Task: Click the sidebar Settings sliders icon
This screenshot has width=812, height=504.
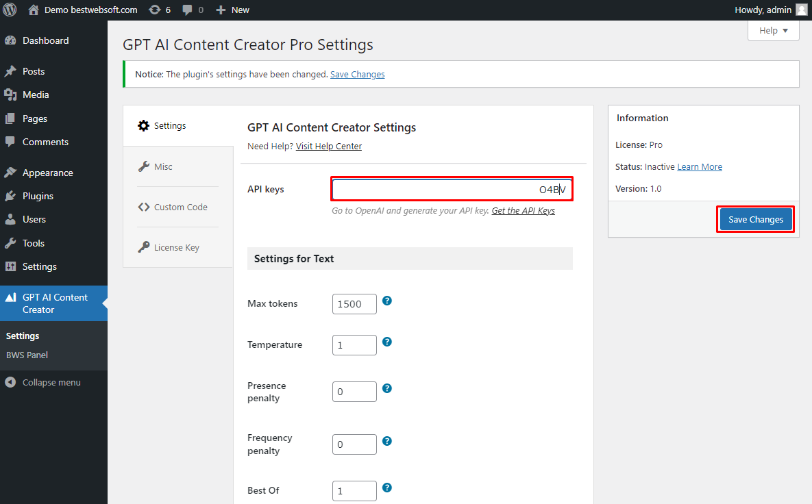Action: tap(10, 266)
